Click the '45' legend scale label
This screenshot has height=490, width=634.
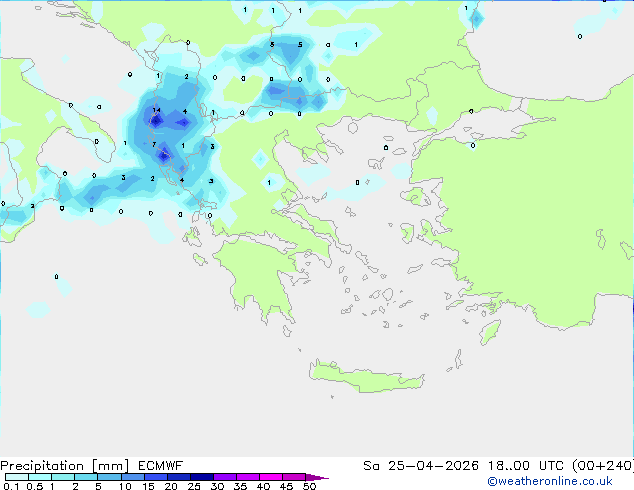click(x=286, y=486)
